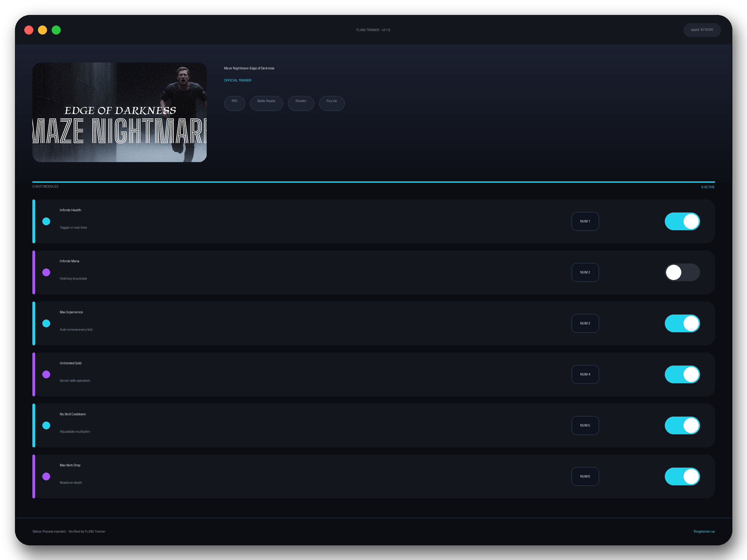
Task: Click the cyan status dot for Infinite Health
Action: [46, 222]
